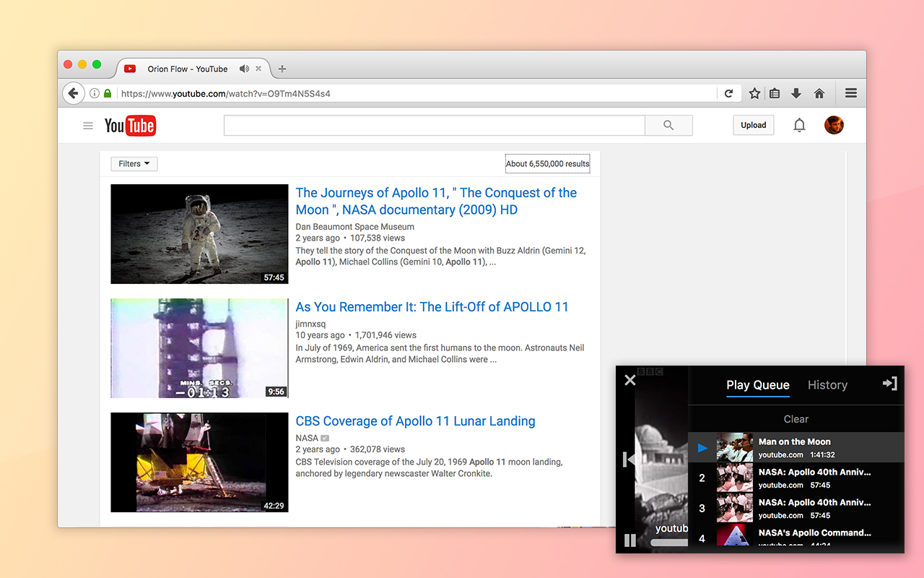Viewport: 924px width, 578px height.
Task: Click the YouTube search input field
Action: coord(434,125)
